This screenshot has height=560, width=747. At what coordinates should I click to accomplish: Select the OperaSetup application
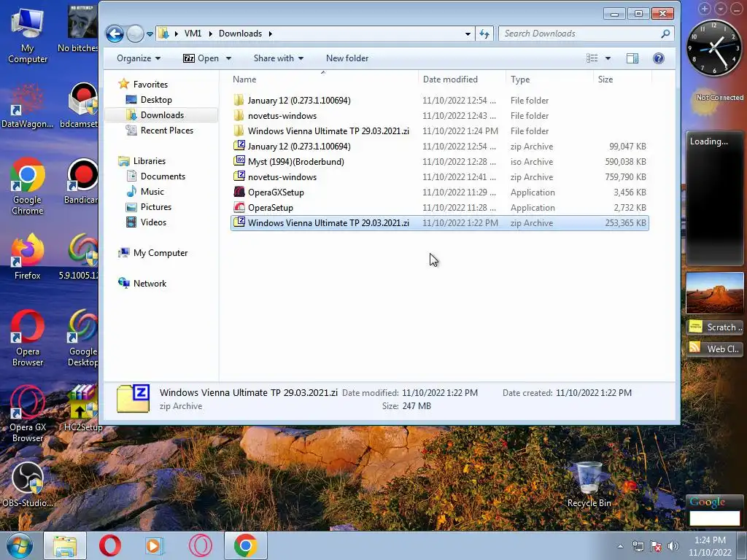coord(439,208)
